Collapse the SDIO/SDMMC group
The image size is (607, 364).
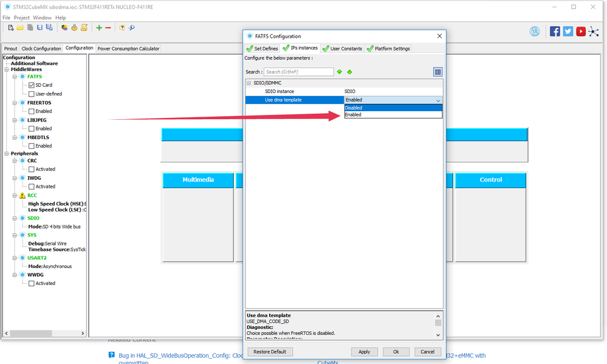click(x=249, y=83)
